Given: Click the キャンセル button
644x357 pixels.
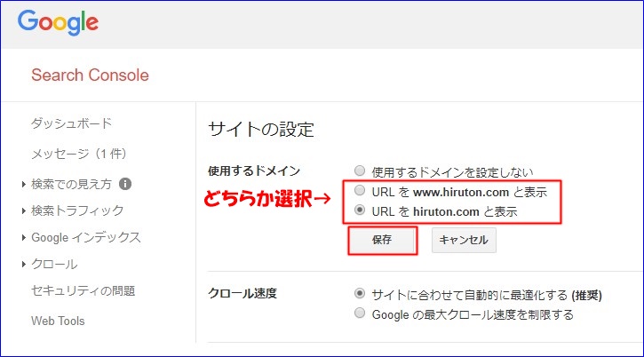Looking at the screenshot, I should (464, 240).
